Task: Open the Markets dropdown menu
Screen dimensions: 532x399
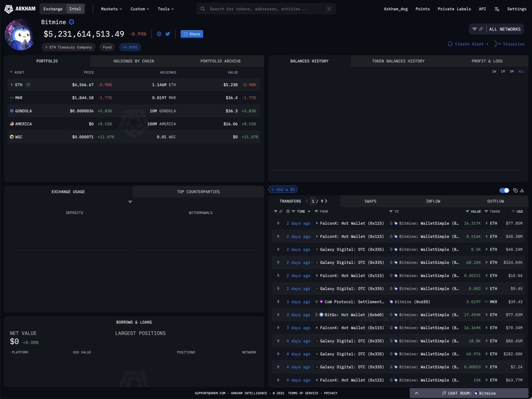Action: (x=111, y=9)
